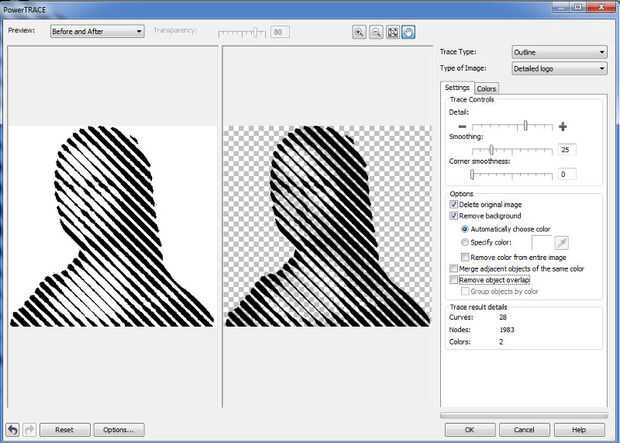Click the plus icon to increase Detail
Viewport: 620px width, 443px height.
tap(563, 127)
